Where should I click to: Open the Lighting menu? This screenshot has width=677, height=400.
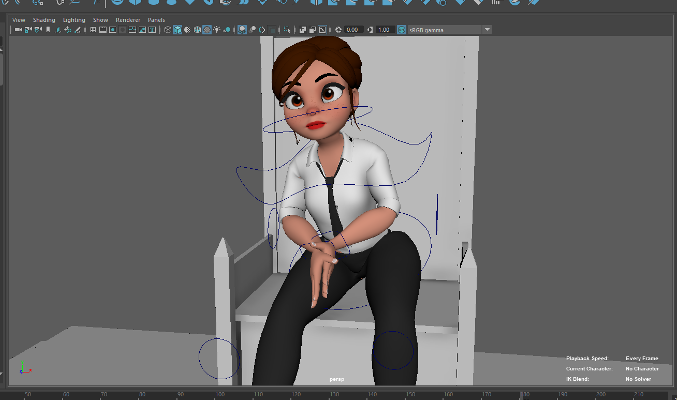[74, 19]
